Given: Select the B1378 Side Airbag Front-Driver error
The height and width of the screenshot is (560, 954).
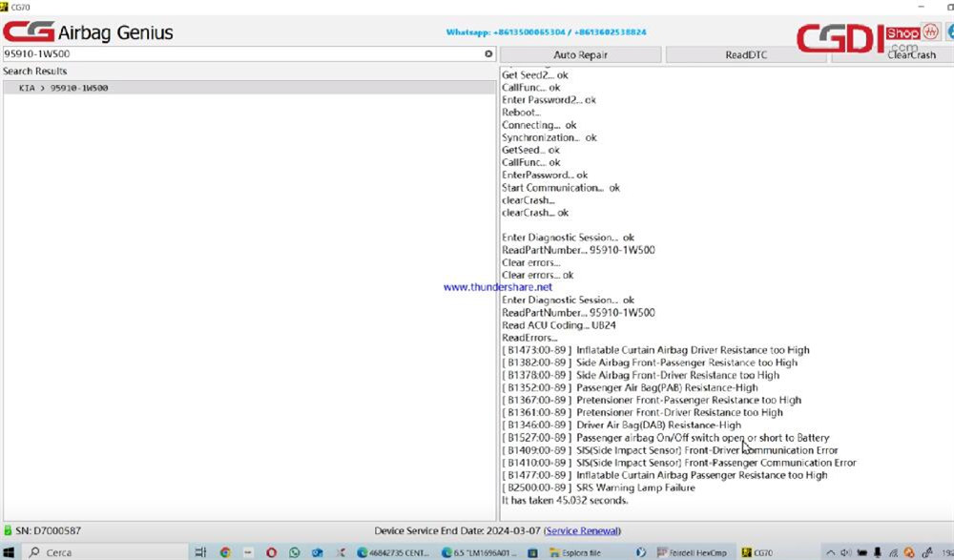Looking at the screenshot, I should (641, 375).
